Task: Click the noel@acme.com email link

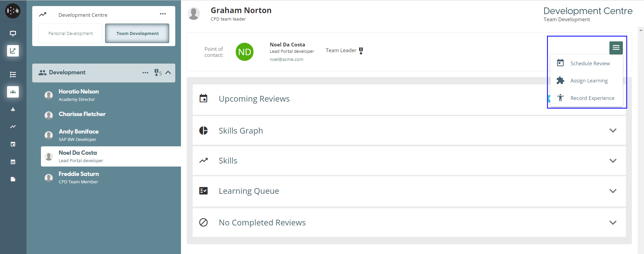Action: point(286,60)
